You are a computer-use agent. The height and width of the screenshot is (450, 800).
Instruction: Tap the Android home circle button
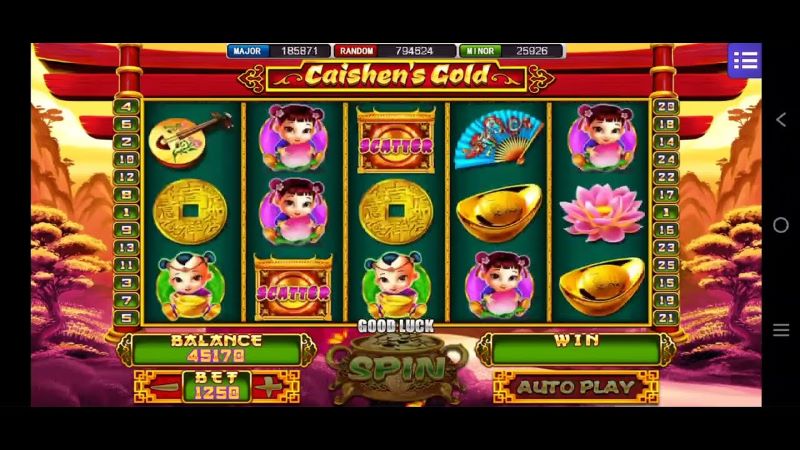click(x=781, y=225)
